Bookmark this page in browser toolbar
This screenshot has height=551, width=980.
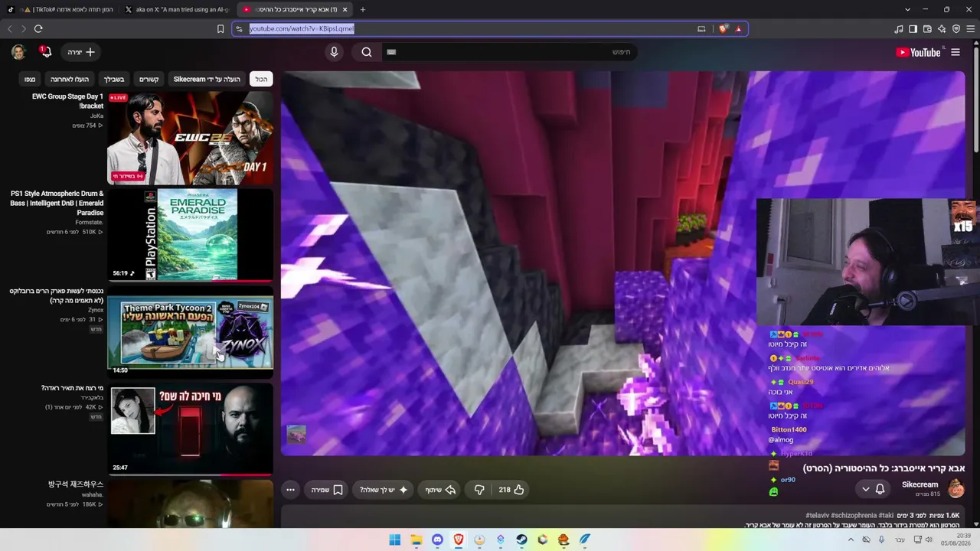[x=220, y=29]
